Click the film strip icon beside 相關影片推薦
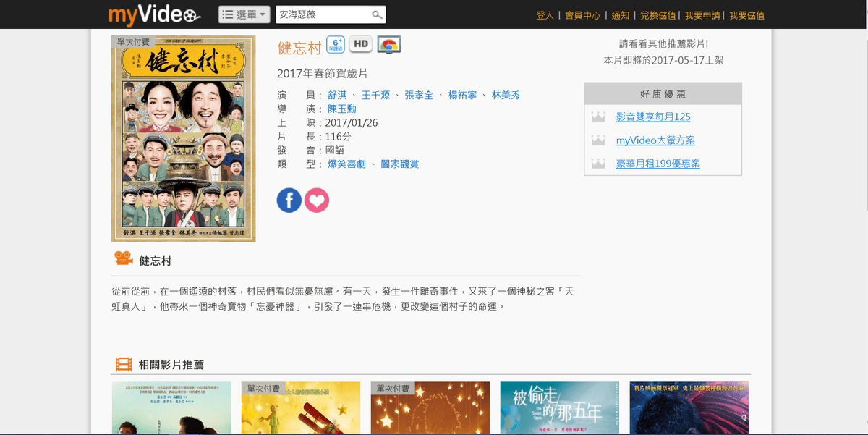 (x=124, y=365)
